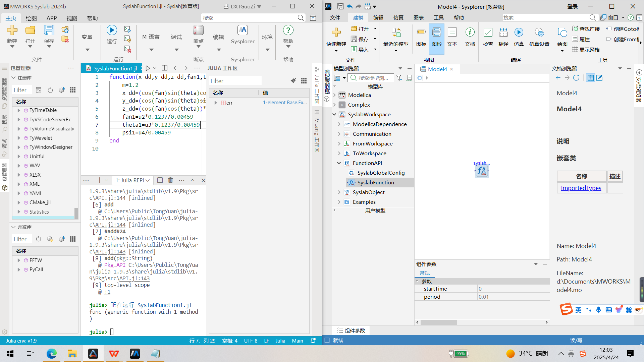Go back in the 文档浏览器 panel

coord(558,78)
